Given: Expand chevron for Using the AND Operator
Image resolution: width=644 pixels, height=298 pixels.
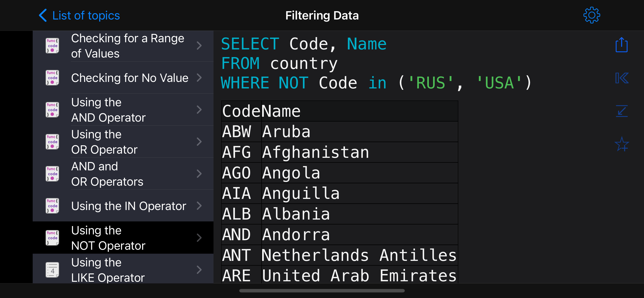Looking at the screenshot, I should 199,110.
